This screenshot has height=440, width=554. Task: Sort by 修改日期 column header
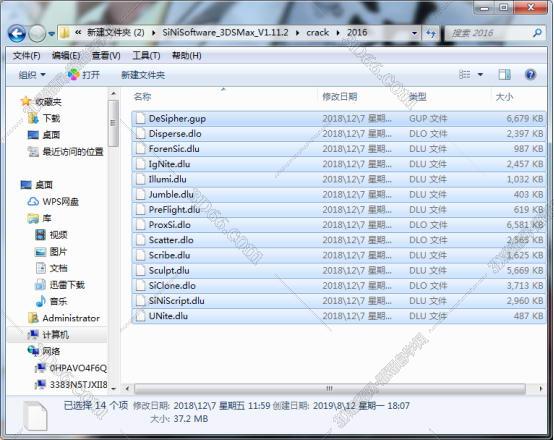(x=340, y=96)
